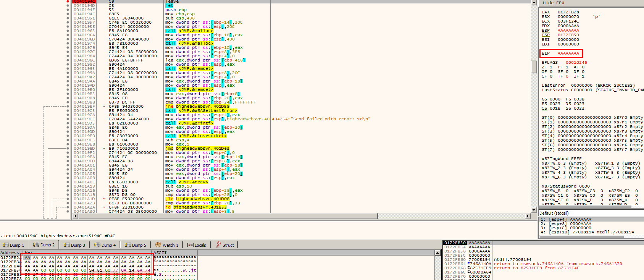The height and width of the screenshot is (280, 644).
Task: Toggle breakpoint dot at address 0040194C
Action: (x=68, y=2)
